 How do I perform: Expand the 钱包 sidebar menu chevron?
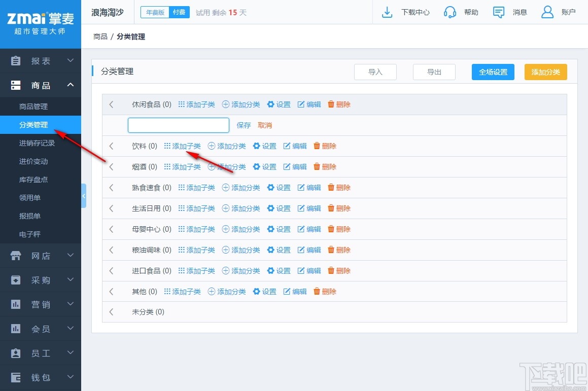(x=70, y=377)
